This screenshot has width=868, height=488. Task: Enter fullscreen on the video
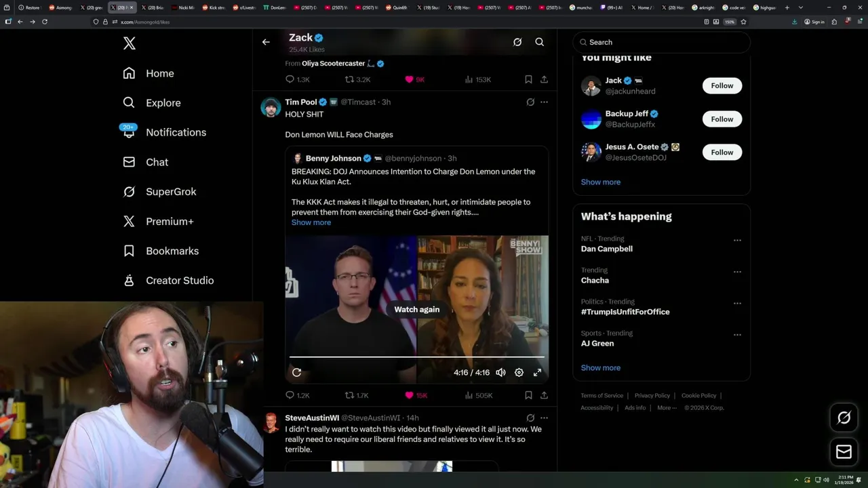(x=537, y=372)
